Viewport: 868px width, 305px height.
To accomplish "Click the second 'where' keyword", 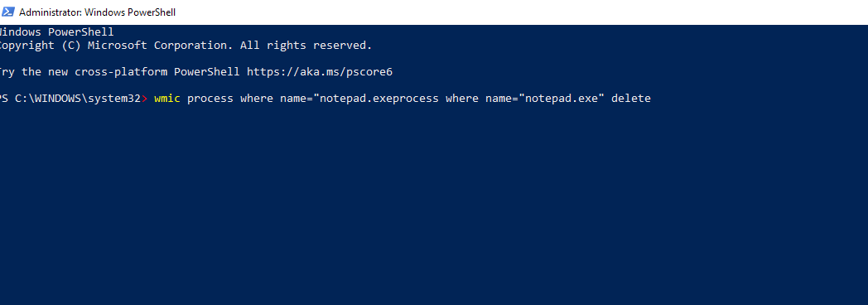I will click(461, 99).
